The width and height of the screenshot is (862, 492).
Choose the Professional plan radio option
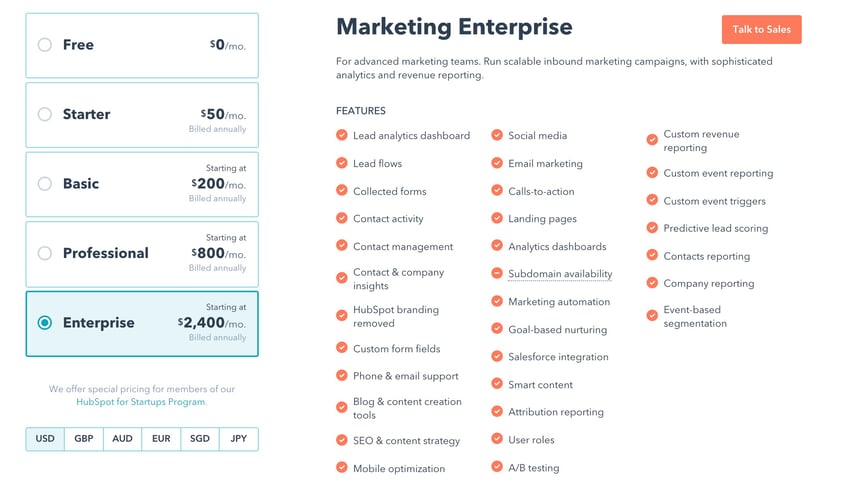pyautogui.click(x=45, y=253)
